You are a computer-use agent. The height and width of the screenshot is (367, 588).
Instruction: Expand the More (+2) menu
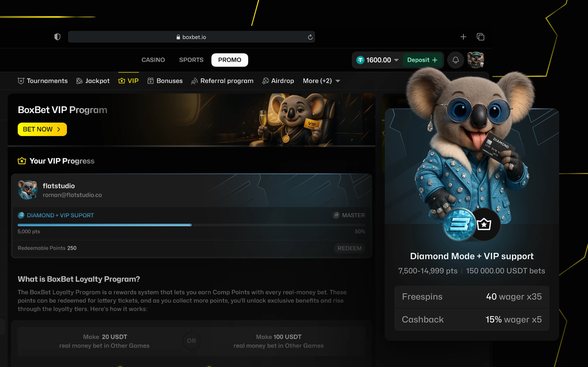coord(321,81)
